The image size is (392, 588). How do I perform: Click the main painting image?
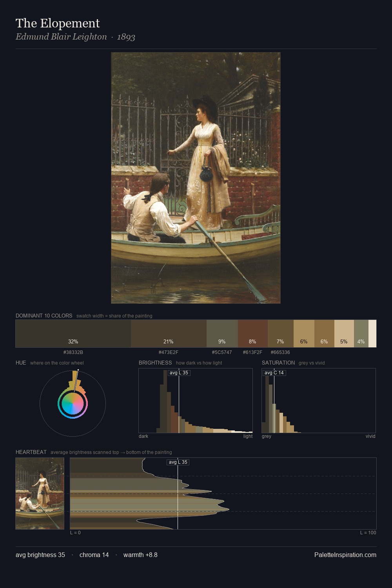click(196, 178)
